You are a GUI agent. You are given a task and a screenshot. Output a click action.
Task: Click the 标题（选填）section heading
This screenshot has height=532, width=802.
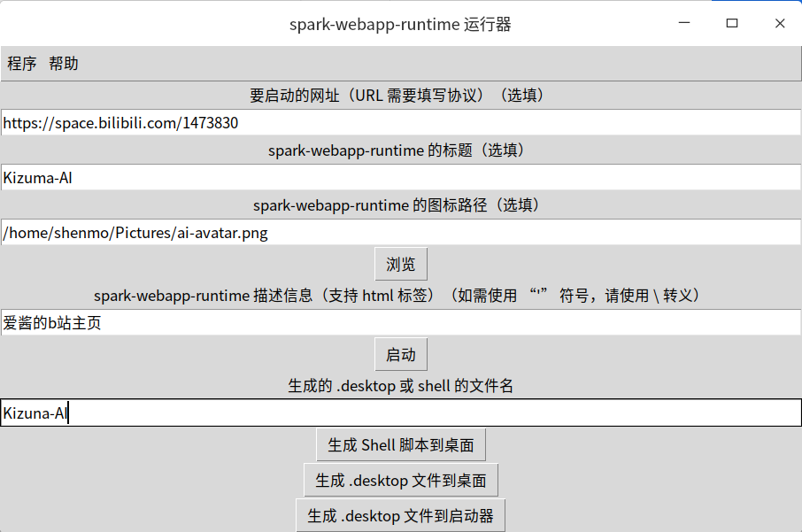[x=400, y=150]
